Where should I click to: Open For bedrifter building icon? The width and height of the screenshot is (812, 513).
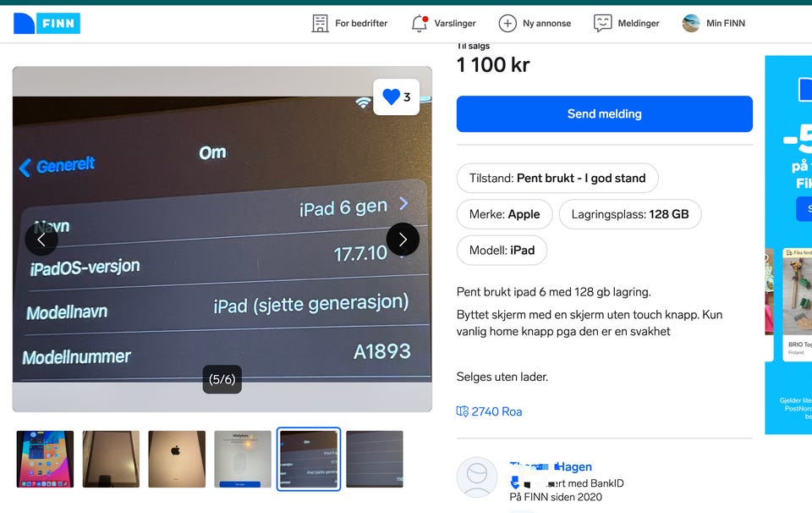[320, 24]
